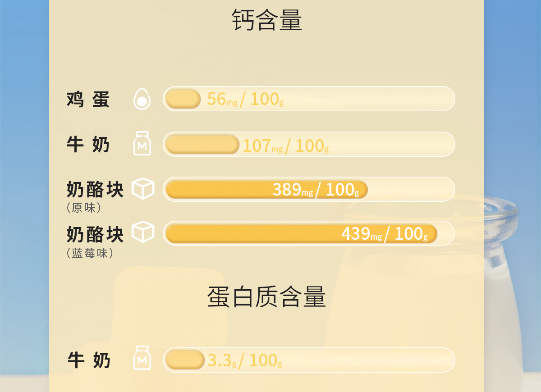Click the 439mg/100g blueberry cheese bar

[309, 233]
